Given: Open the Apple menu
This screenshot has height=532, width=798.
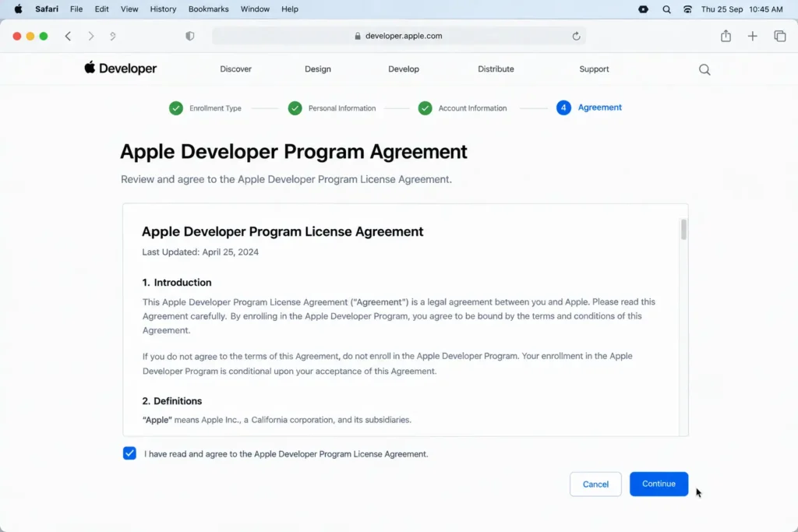Looking at the screenshot, I should tap(19, 9).
